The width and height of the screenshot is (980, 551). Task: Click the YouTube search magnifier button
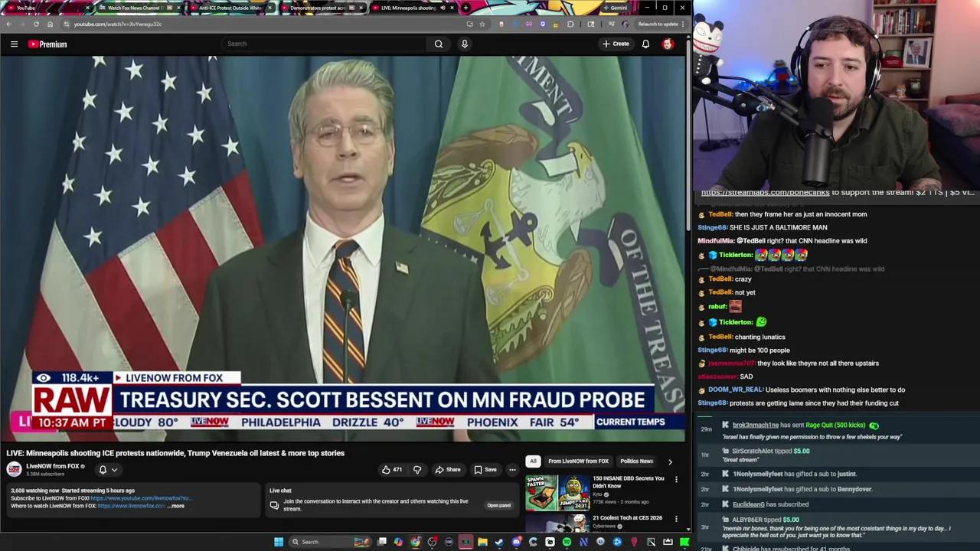click(439, 44)
